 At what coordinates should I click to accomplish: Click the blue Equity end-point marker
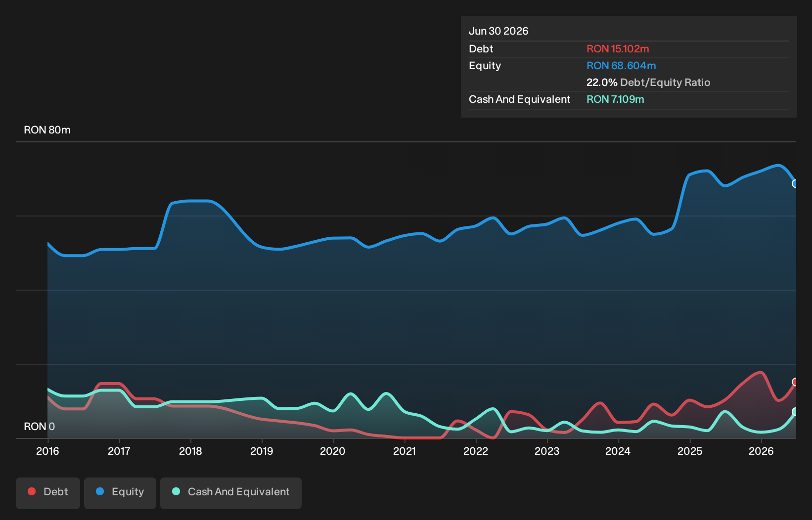point(795,184)
